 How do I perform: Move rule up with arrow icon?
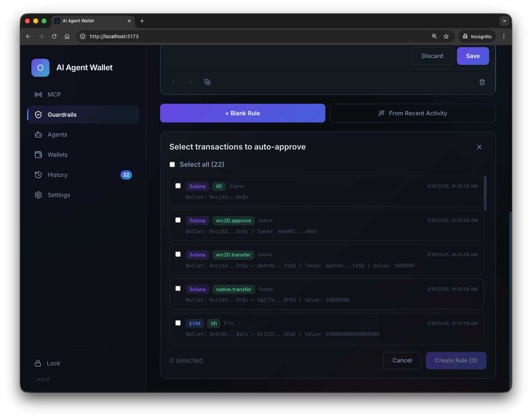click(173, 82)
